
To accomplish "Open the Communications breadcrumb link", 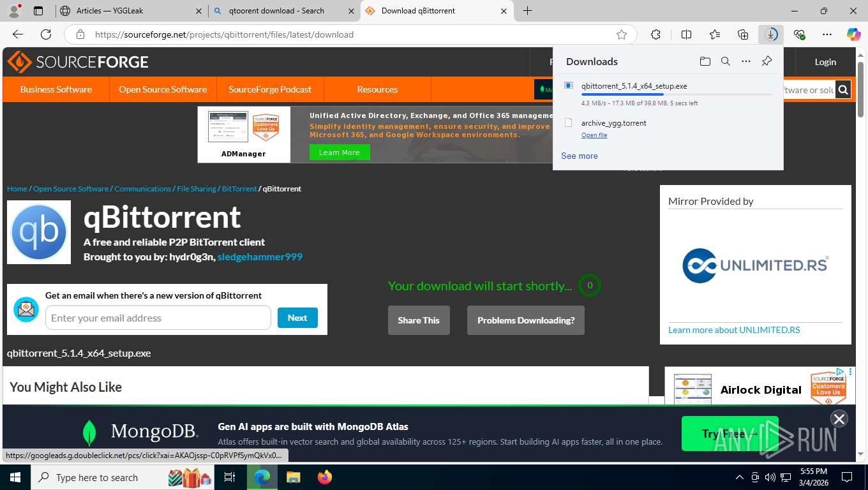I will point(143,189).
